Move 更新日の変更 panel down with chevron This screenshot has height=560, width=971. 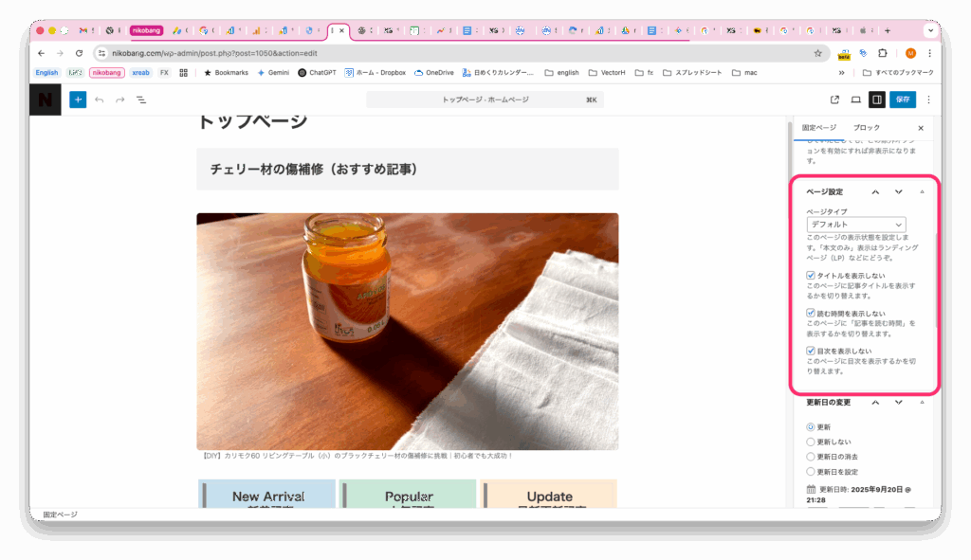(x=898, y=403)
